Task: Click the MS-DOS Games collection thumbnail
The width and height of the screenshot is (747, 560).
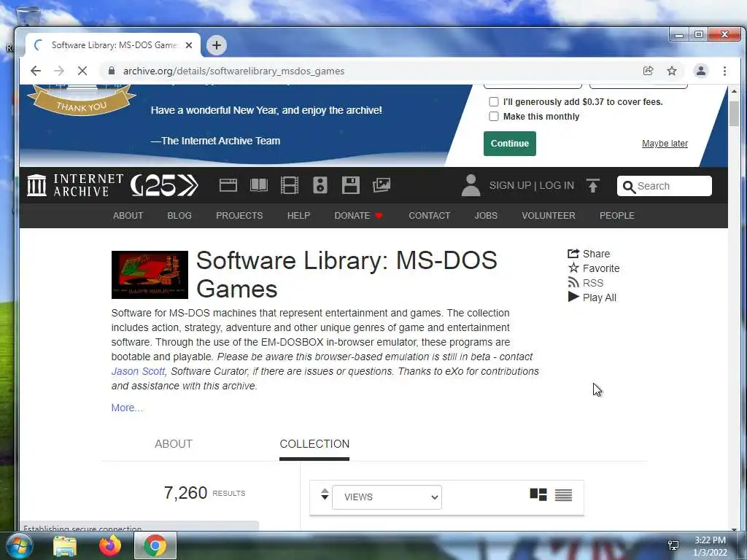Action: 150,275
